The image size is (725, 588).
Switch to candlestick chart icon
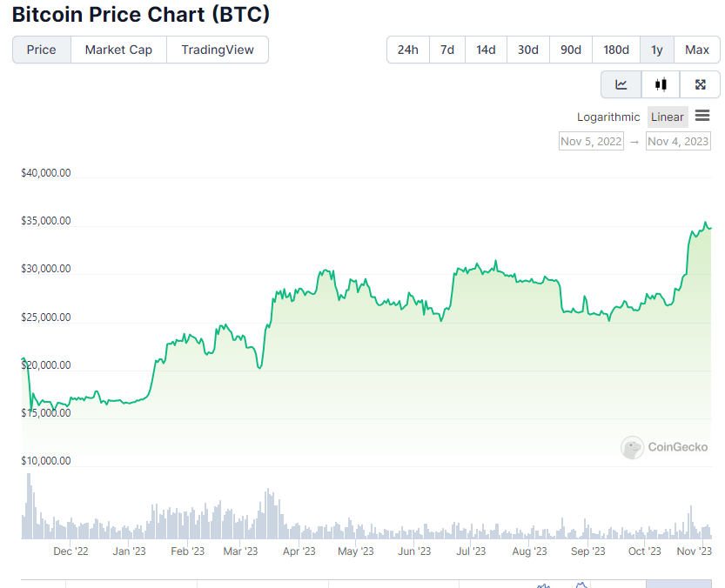pyautogui.click(x=661, y=84)
